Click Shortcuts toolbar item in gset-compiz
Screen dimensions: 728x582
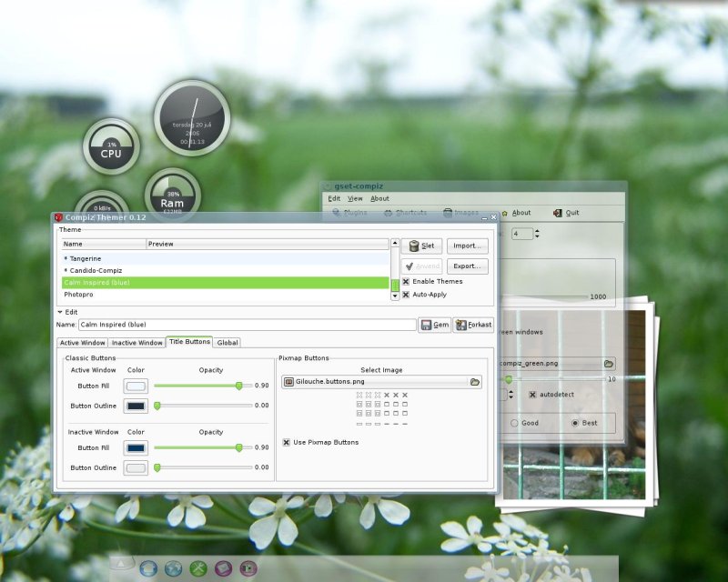click(x=405, y=213)
